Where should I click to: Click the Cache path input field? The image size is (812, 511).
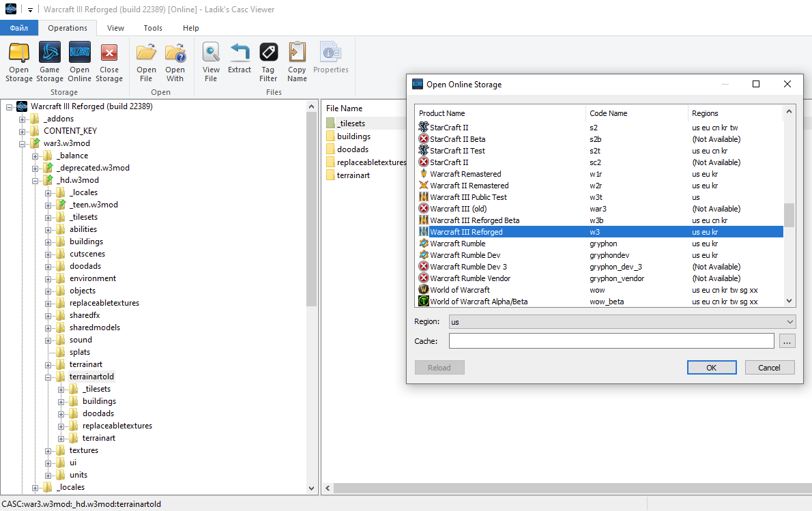click(611, 341)
